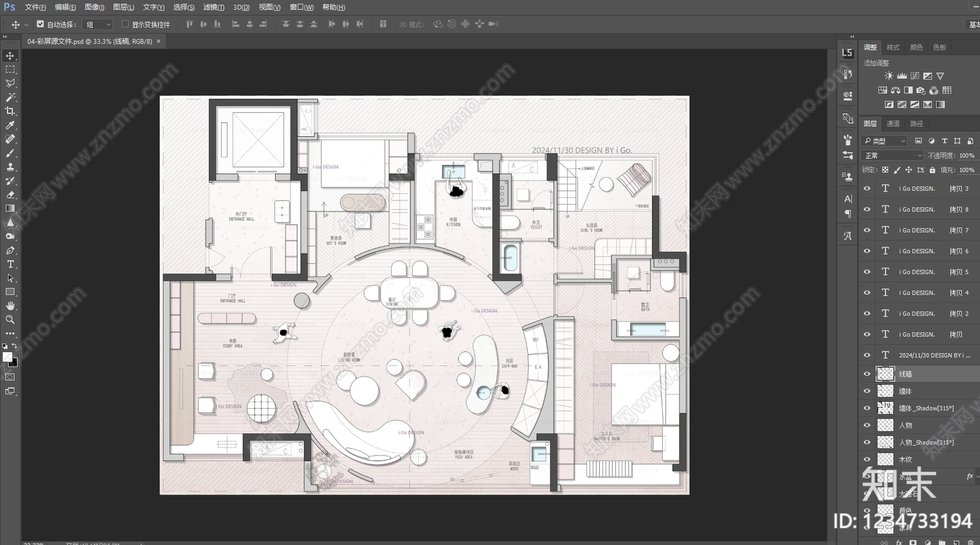Click the Brightness/Contrast adjustment icon
Screen dimensions: 980x545
889,76
